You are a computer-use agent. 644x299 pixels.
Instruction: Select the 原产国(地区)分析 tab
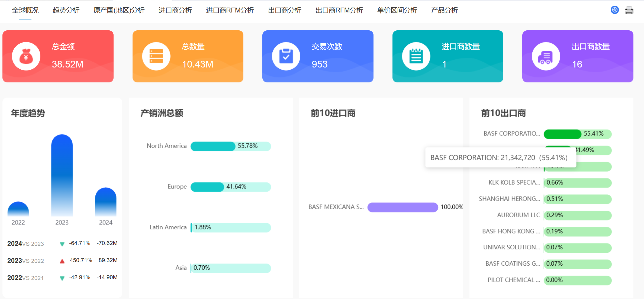pos(119,10)
